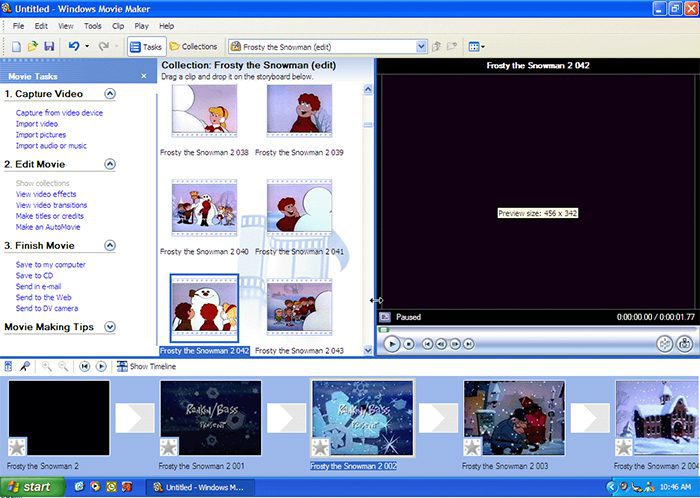Open a project with the folder icon
This screenshot has height=498, width=700.
tap(33, 46)
